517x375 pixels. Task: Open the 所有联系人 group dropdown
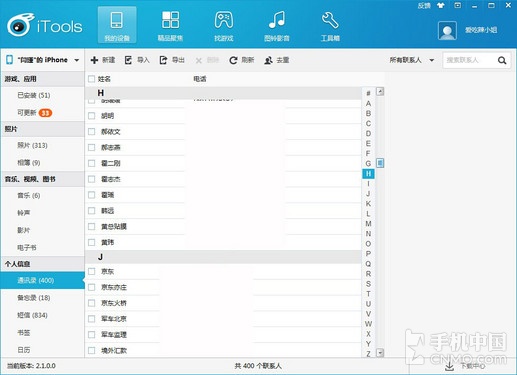pyautogui.click(x=412, y=60)
